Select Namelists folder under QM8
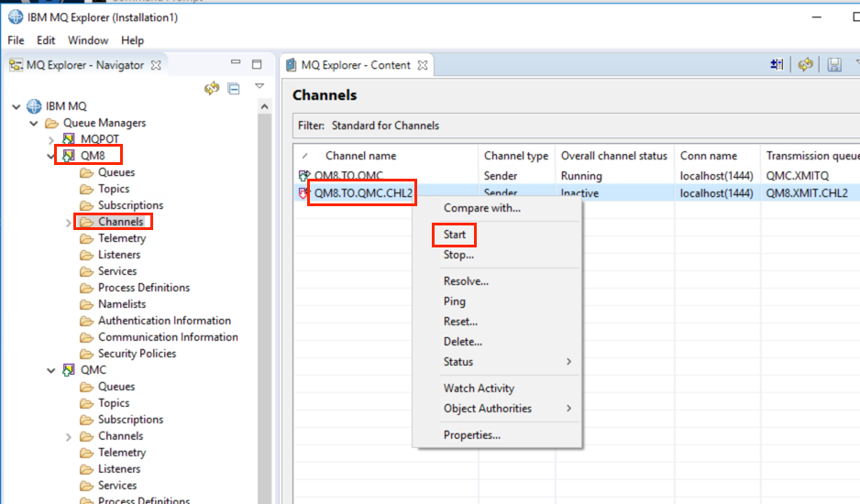860x504 pixels. [122, 304]
